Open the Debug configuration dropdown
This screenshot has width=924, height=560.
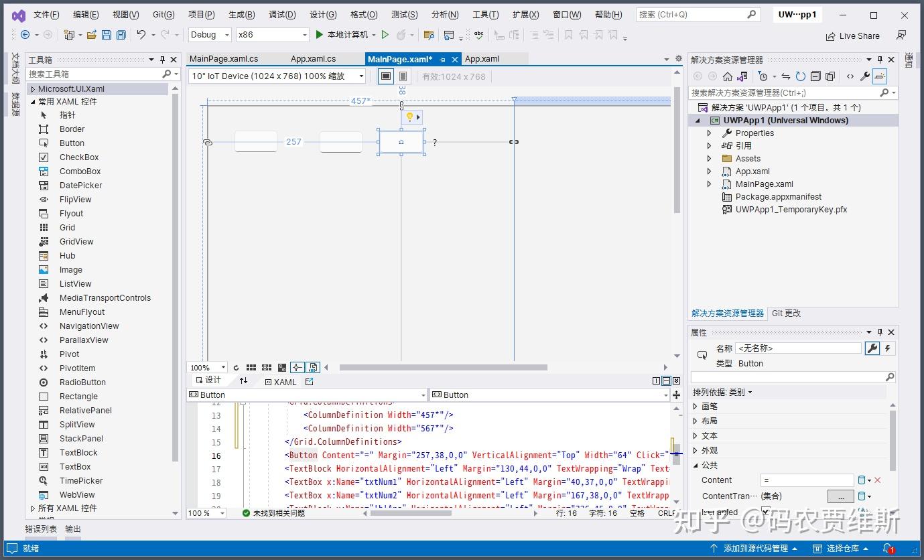click(x=209, y=35)
